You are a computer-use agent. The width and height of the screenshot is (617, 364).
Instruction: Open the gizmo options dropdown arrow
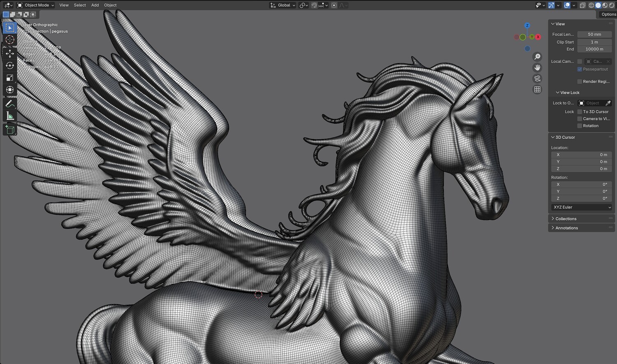point(558,5)
